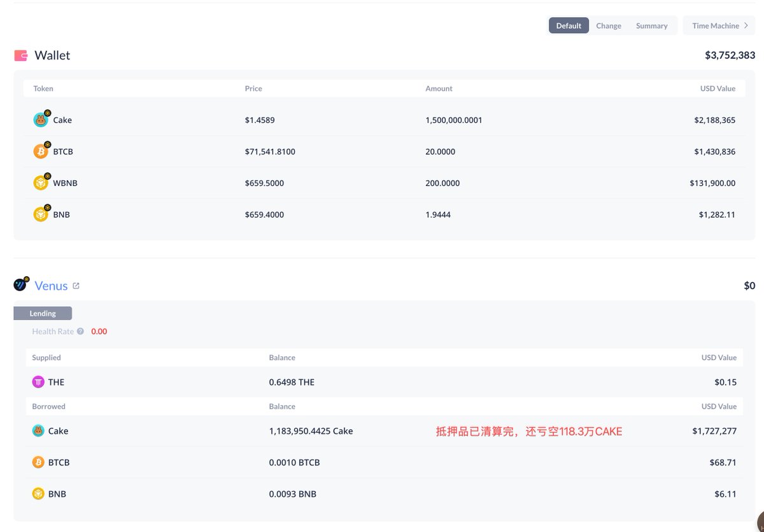Click the BTCB price $71,541.8100
This screenshot has height=532, width=764.
(x=270, y=151)
